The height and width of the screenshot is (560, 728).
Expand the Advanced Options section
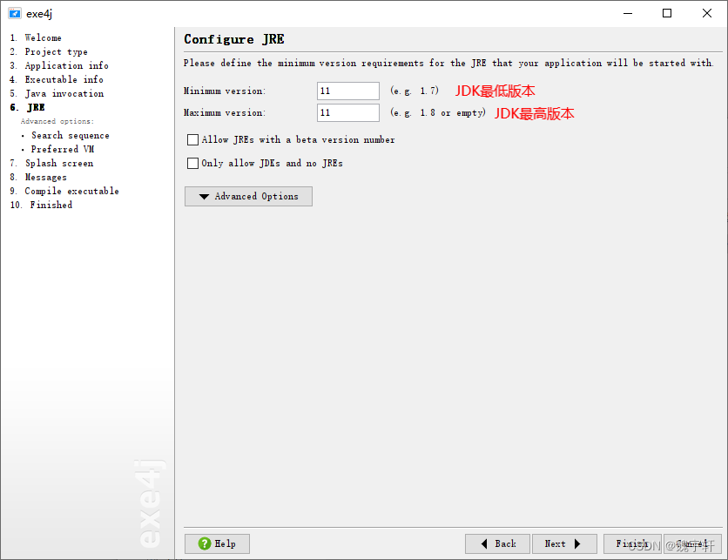(x=247, y=196)
